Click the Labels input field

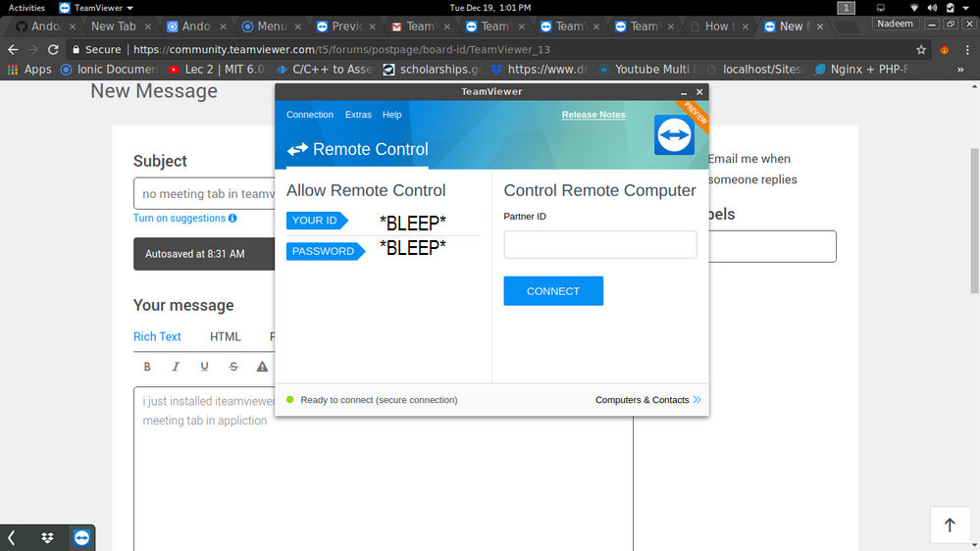pos(772,246)
